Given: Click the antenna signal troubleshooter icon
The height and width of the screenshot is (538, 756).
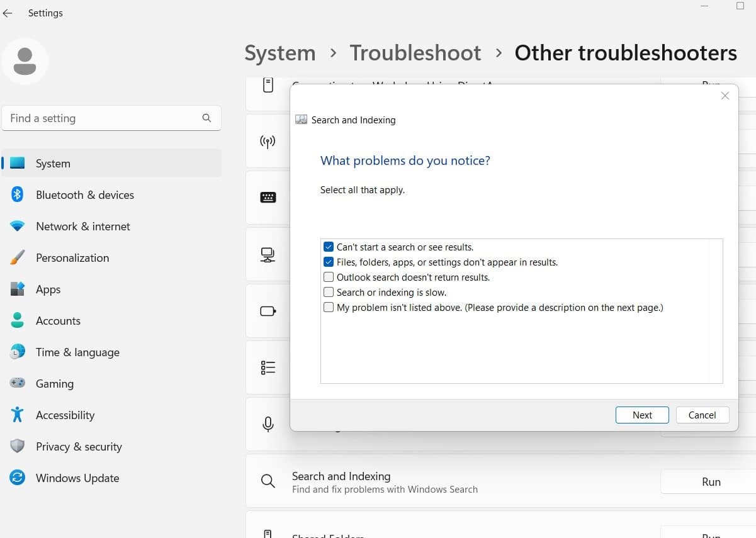Looking at the screenshot, I should click(x=268, y=142).
